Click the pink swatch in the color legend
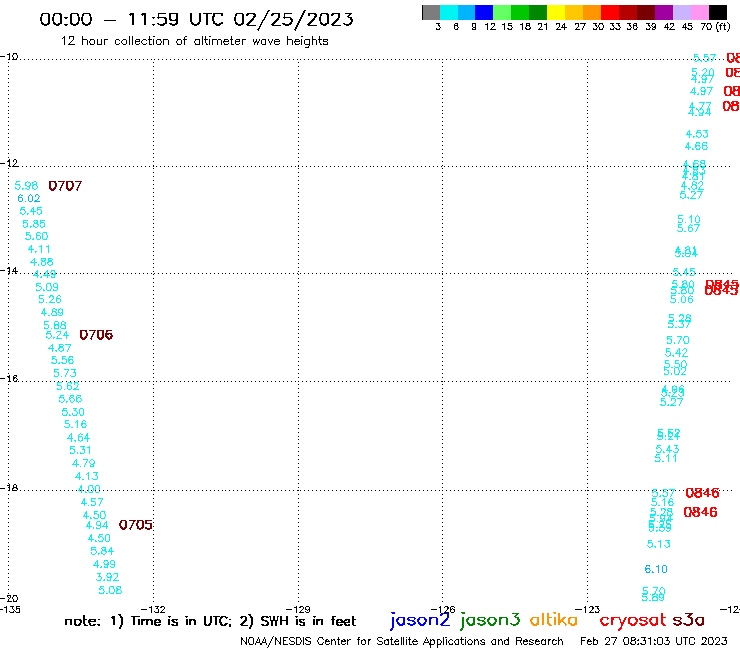The height and width of the screenshot is (650, 740). tap(699, 12)
